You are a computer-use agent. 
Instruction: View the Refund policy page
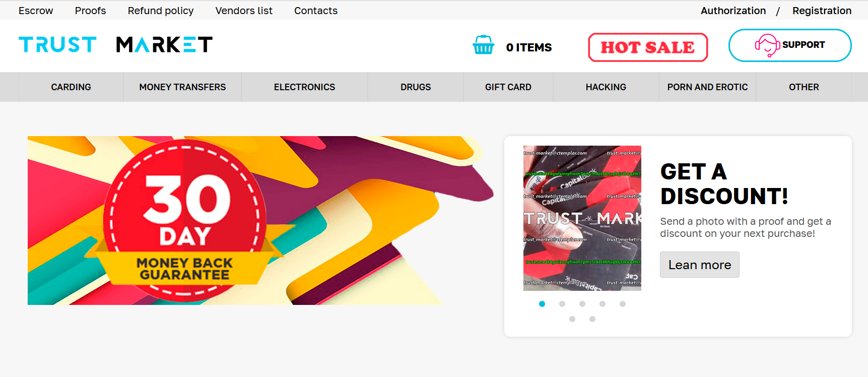click(161, 11)
